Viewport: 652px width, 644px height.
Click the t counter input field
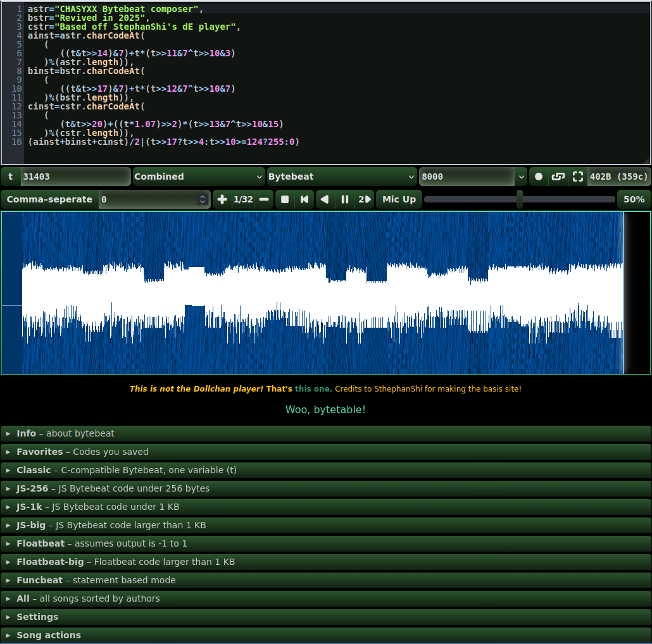point(75,177)
